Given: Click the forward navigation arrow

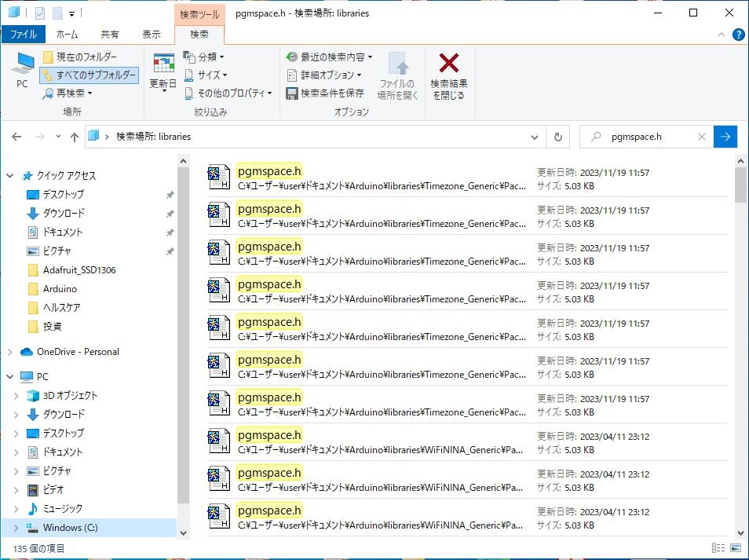Looking at the screenshot, I should [x=39, y=137].
